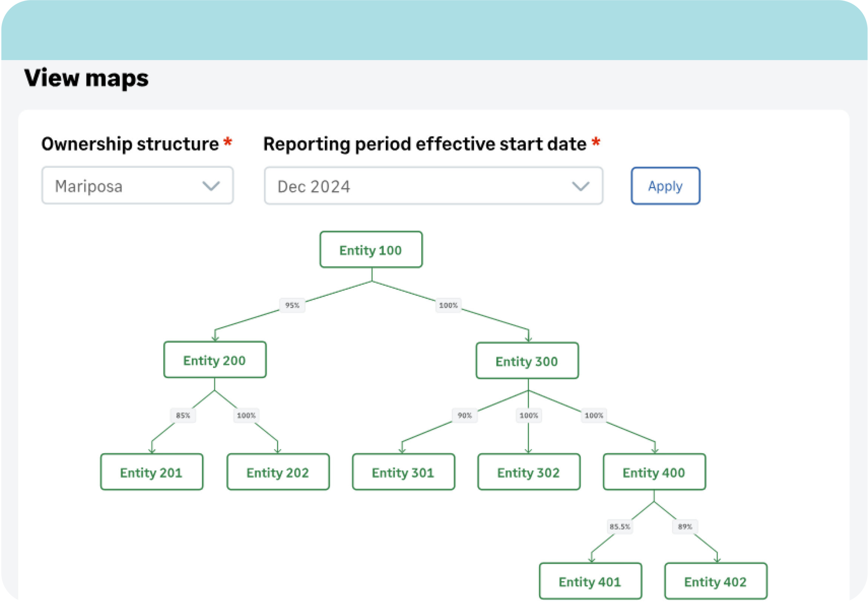
Task: Select the Entity 300 node
Action: 527,361
